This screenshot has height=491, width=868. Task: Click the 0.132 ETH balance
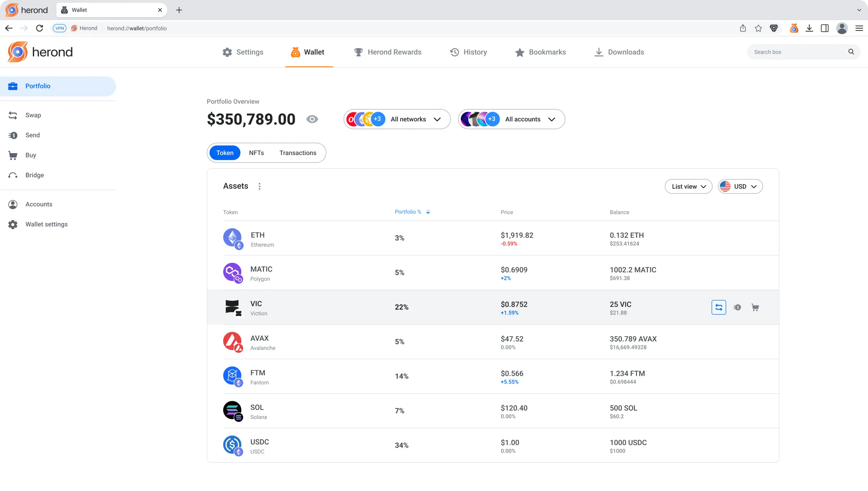(x=627, y=235)
